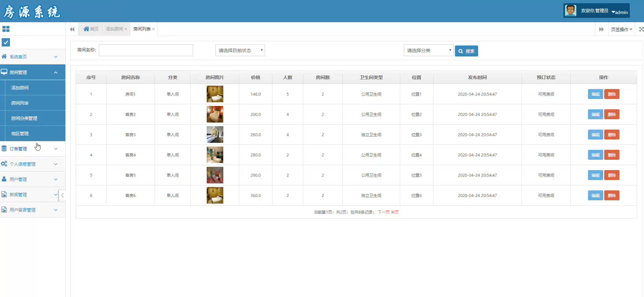Image resolution: width=644 pixels, height=297 pixels.
Task: Click 编辑 for 房间1 row
Action: tap(595, 94)
